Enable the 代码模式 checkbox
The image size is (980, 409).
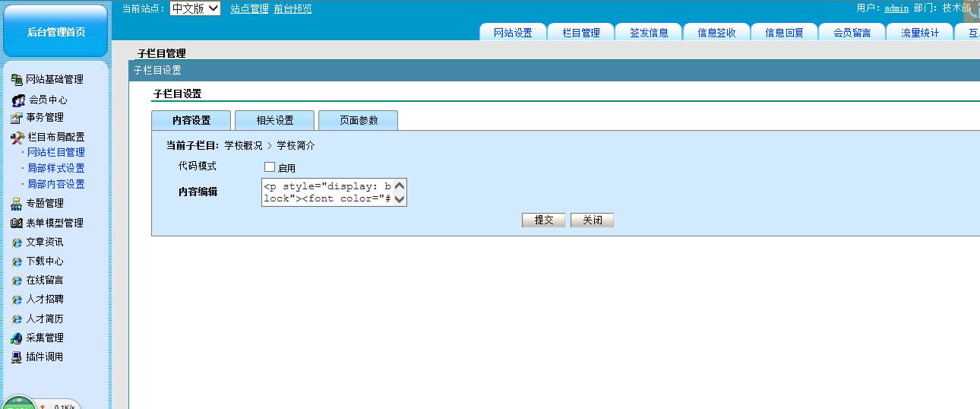click(x=270, y=167)
